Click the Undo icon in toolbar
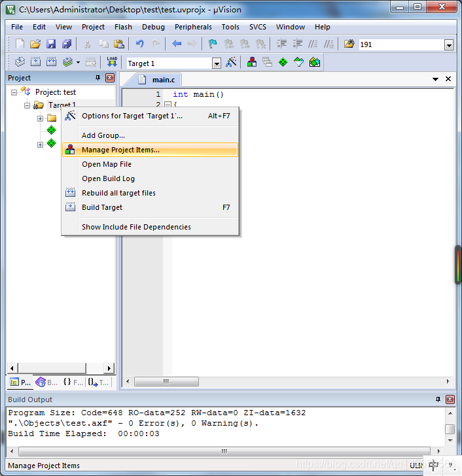Image resolution: width=462 pixels, height=476 pixels. coord(139,44)
